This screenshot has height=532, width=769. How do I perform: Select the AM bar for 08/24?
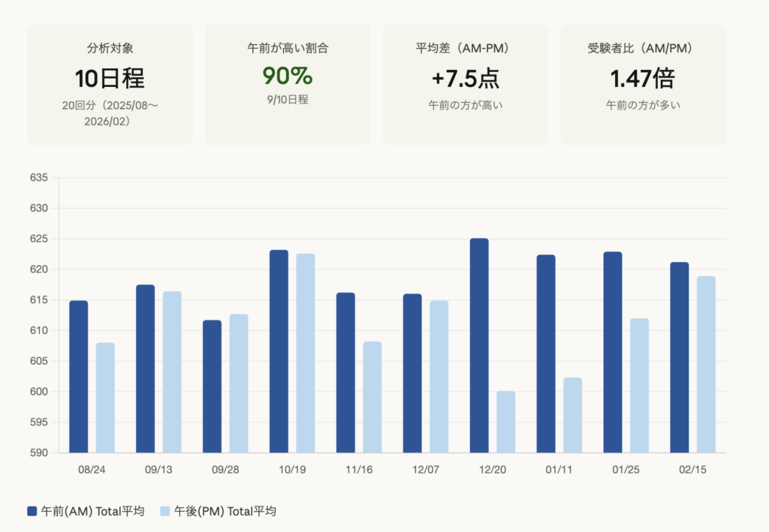pos(79,377)
